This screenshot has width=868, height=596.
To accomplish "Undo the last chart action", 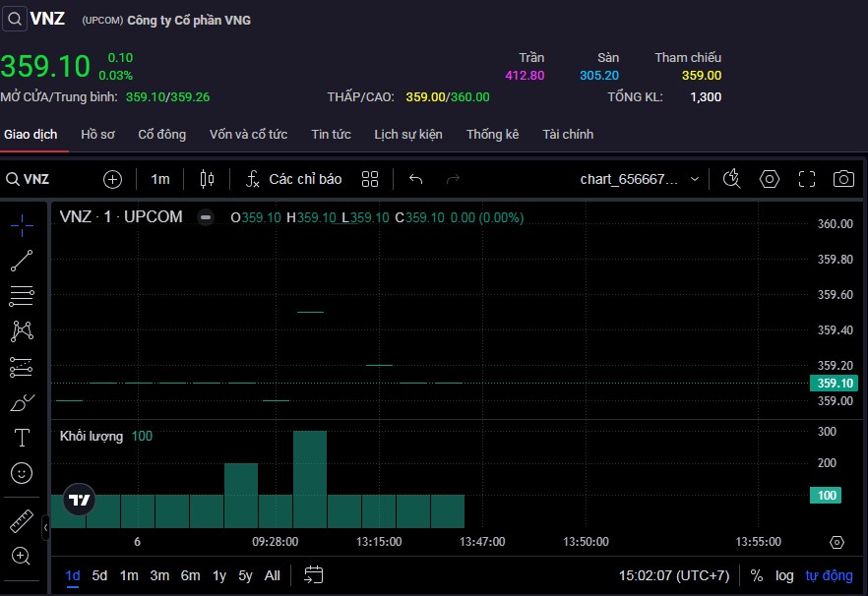I will (x=415, y=179).
